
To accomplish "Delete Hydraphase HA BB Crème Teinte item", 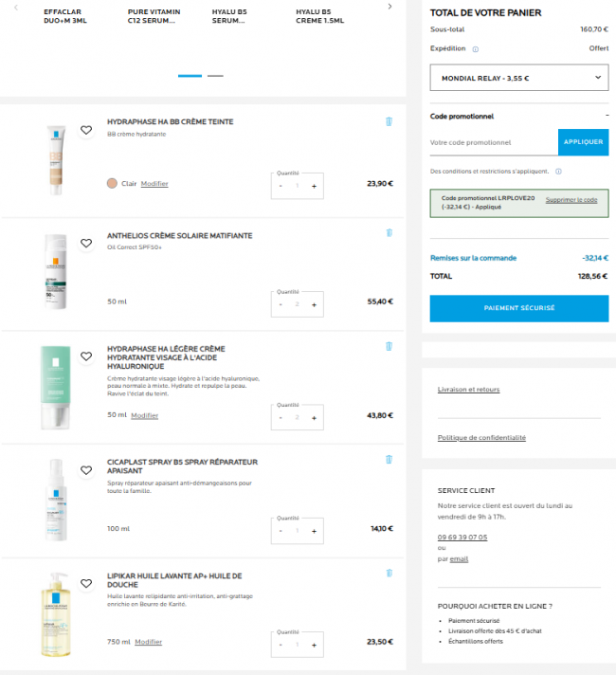I will coord(389,122).
